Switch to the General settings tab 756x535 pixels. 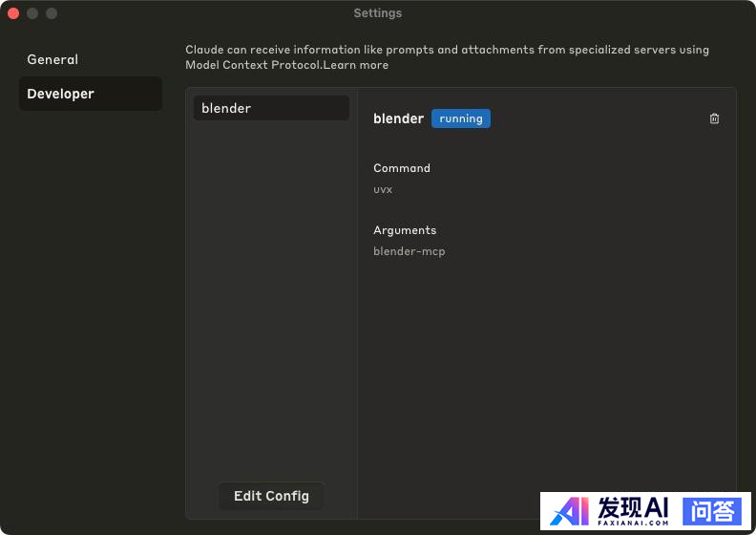[52, 59]
